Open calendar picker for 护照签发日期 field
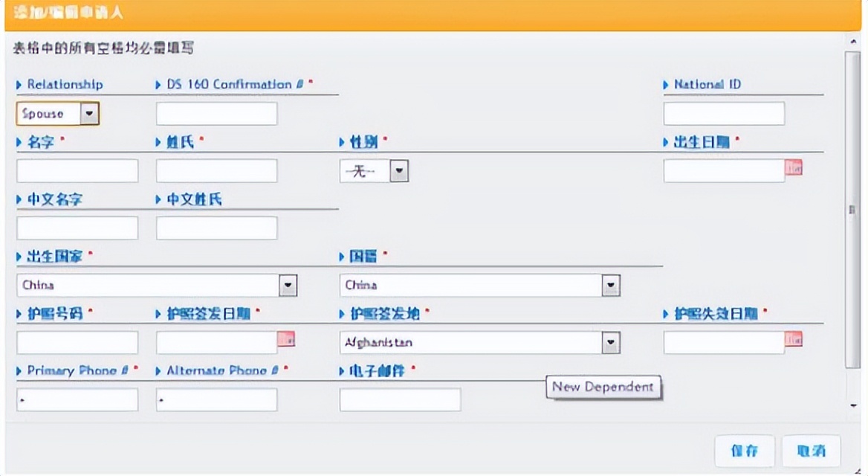Viewport: 868px width, 476px height. click(287, 341)
